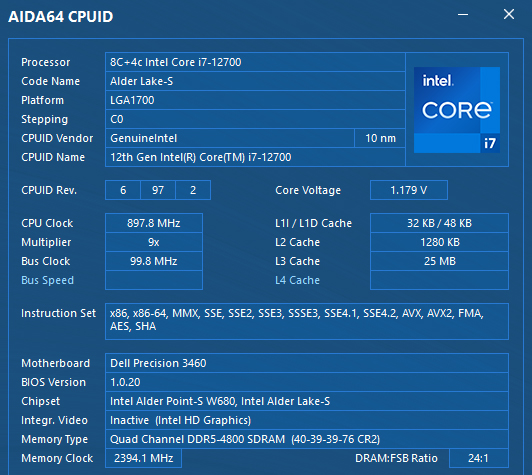This screenshot has height=475, width=532.
Task: Click the CPUID Rev. model value 97
Action: (x=158, y=190)
